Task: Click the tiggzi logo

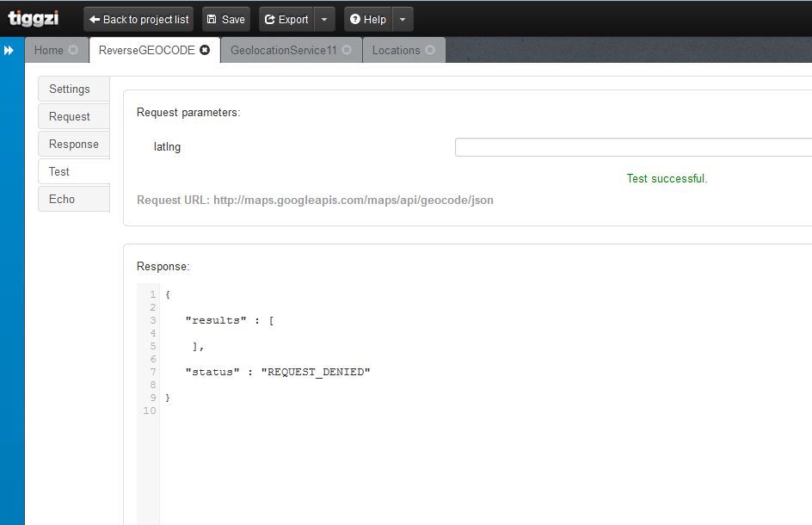Action: (x=34, y=18)
